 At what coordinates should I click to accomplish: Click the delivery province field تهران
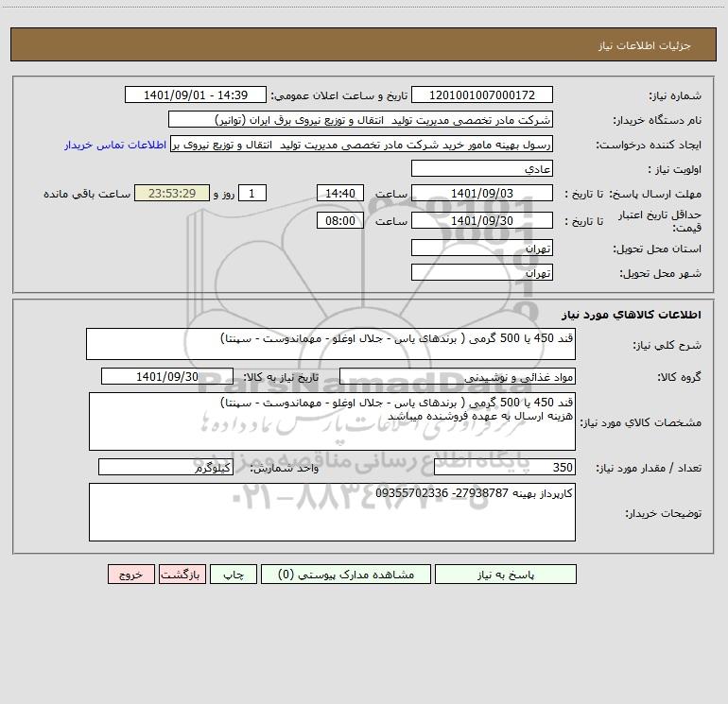(x=482, y=248)
